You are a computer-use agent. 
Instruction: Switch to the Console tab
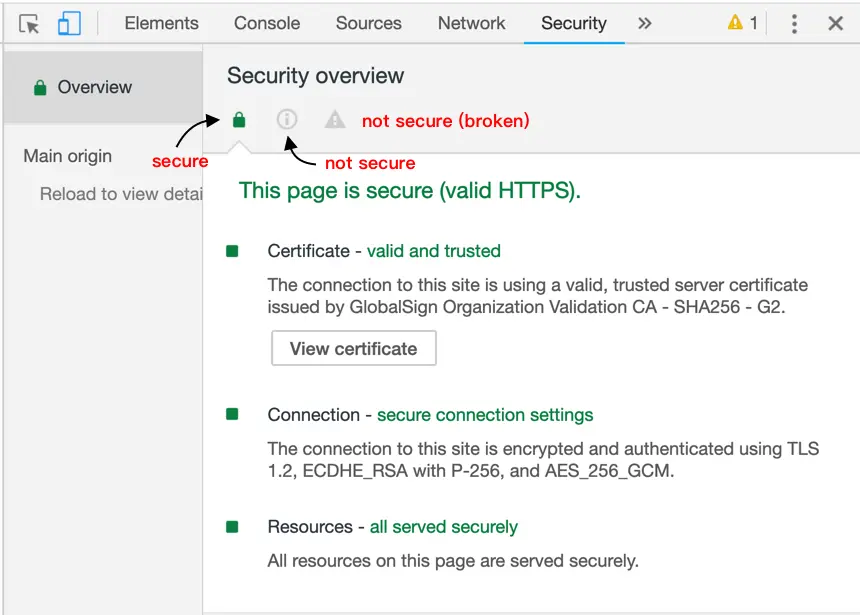(267, 23)
